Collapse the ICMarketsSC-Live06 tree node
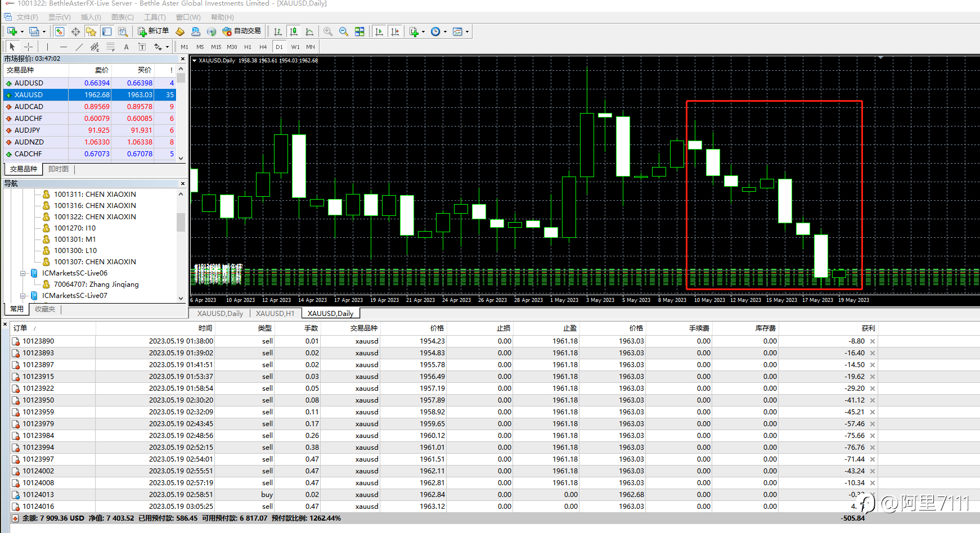 (23, 273)
